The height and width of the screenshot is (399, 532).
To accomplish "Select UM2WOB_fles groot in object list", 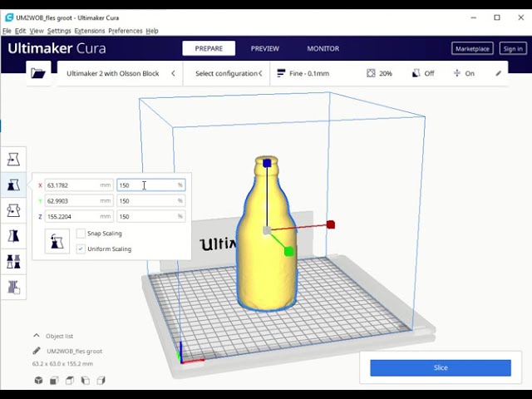I will (x=74, y=351).
